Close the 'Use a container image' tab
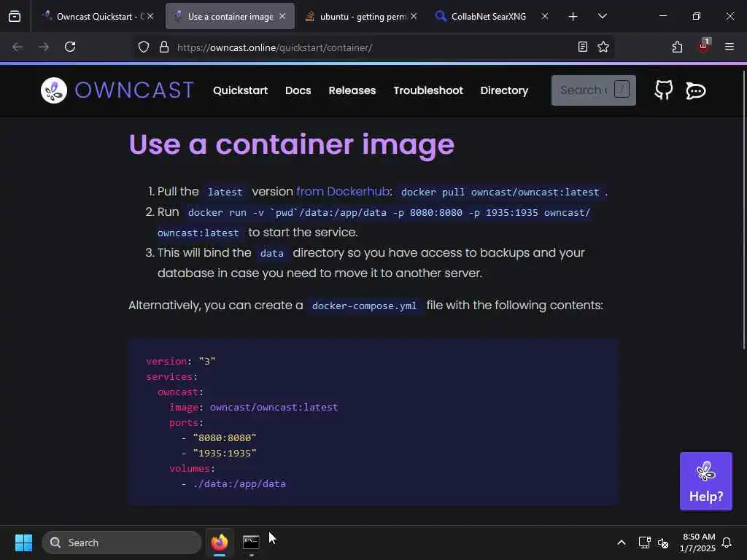Screen dimensions: 747x560 (282, 16)
